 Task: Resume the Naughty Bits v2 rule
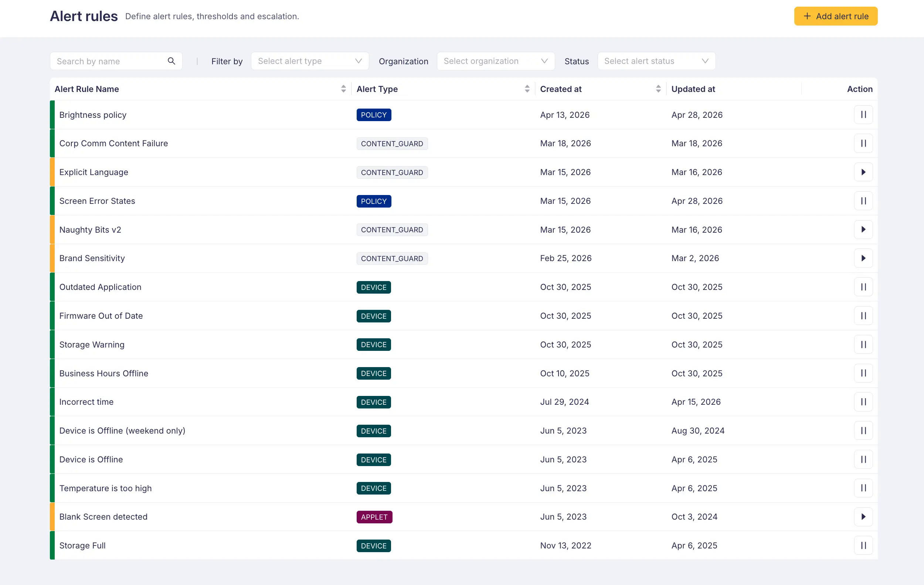863,230
